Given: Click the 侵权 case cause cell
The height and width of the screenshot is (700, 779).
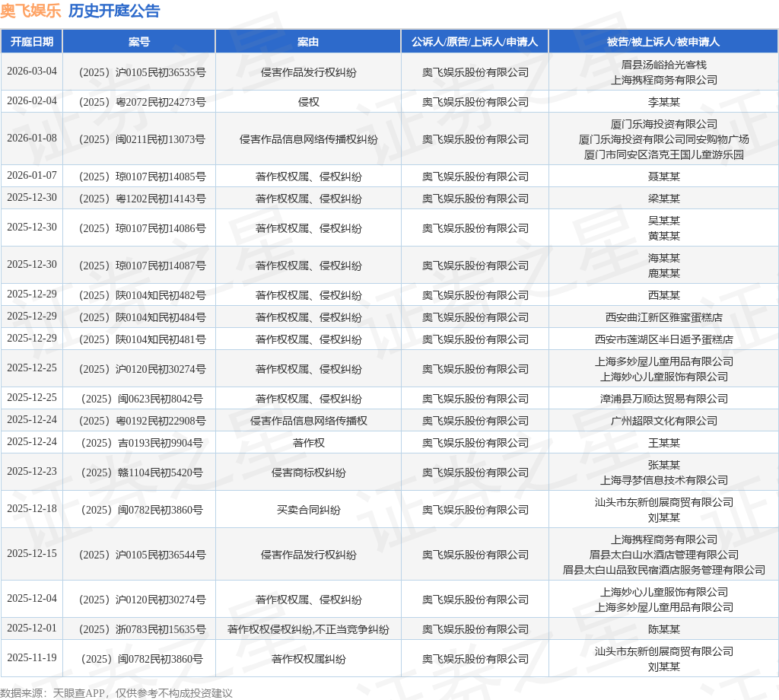Looking at the screenshot, I should pyautogui.click(x=309, y=102).
